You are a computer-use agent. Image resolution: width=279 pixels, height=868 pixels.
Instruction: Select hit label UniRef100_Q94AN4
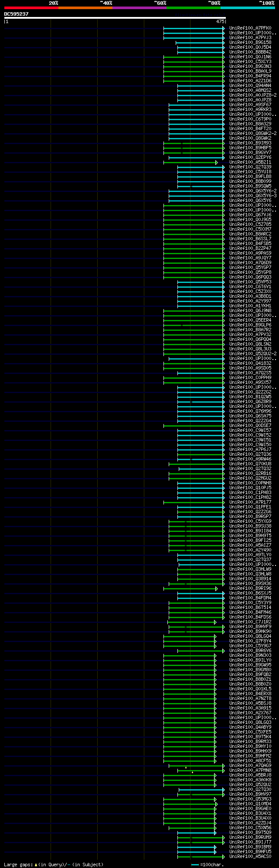250,86
